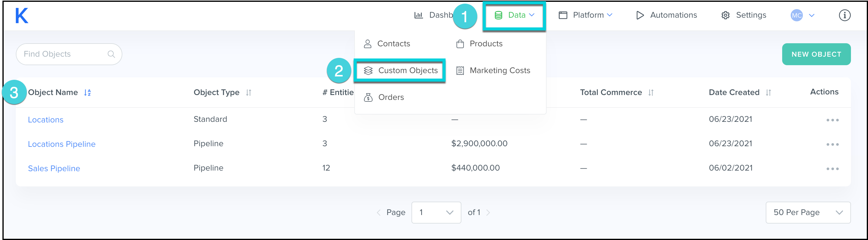Open the MC user avatar menu
Image resolution: width=868 pixels, height=240 pixels.
point(802,15)
